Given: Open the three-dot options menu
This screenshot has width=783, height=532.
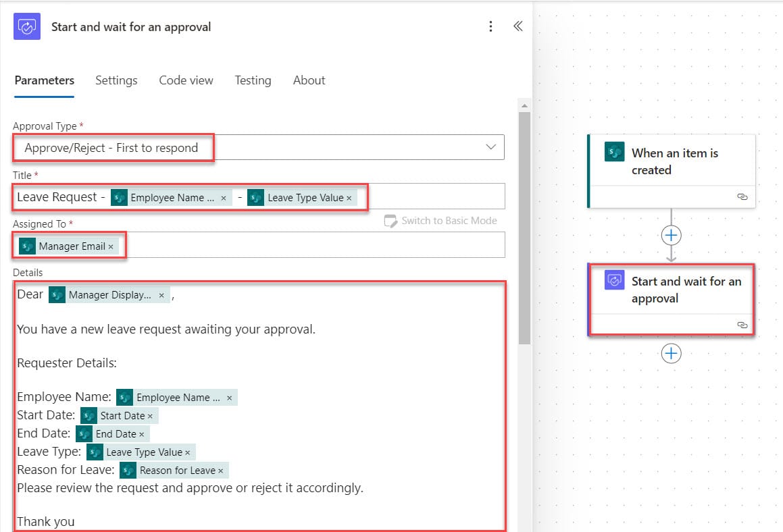Looking at the screenshot, I should coord(491,26).
